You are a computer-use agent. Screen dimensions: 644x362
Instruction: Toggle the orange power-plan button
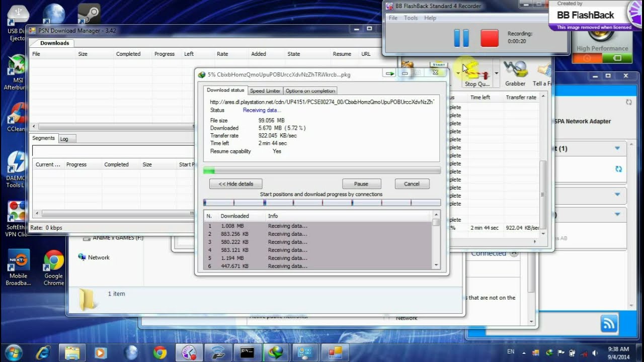(587, 58)
